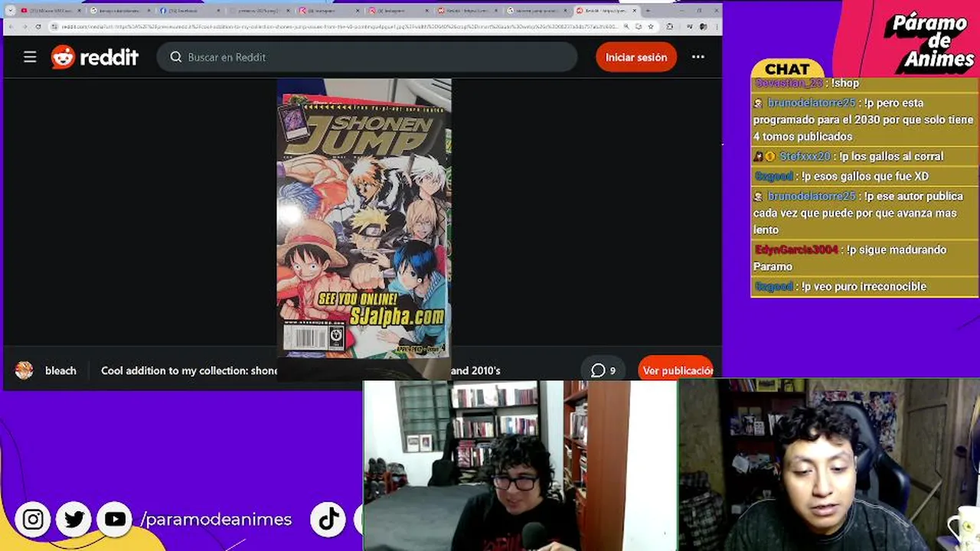
Task: Open the Reddit hamburger navigation menu
Action: point(30,57)
